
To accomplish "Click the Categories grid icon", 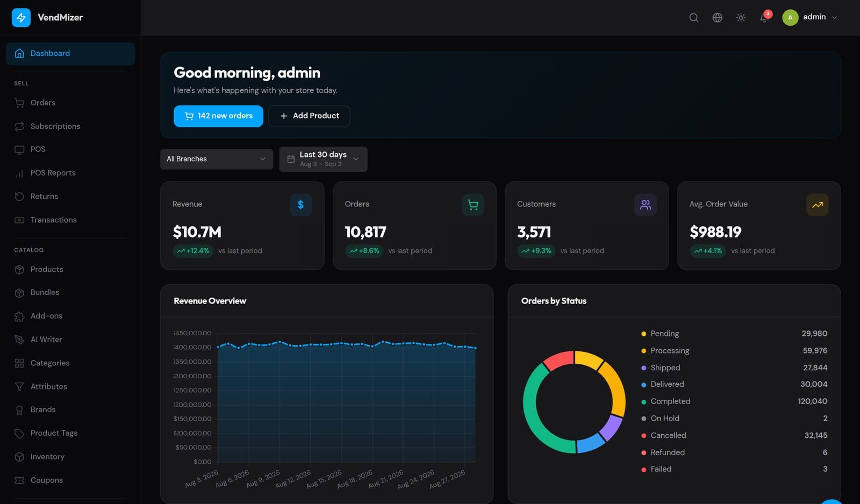I will point(19,363).
